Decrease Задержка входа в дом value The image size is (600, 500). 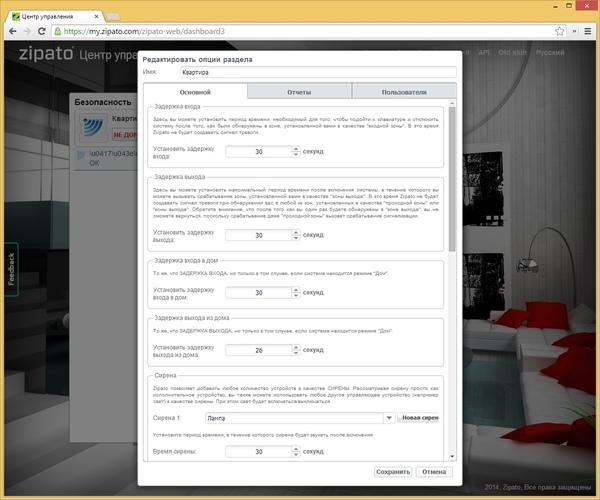pos(296,295)
